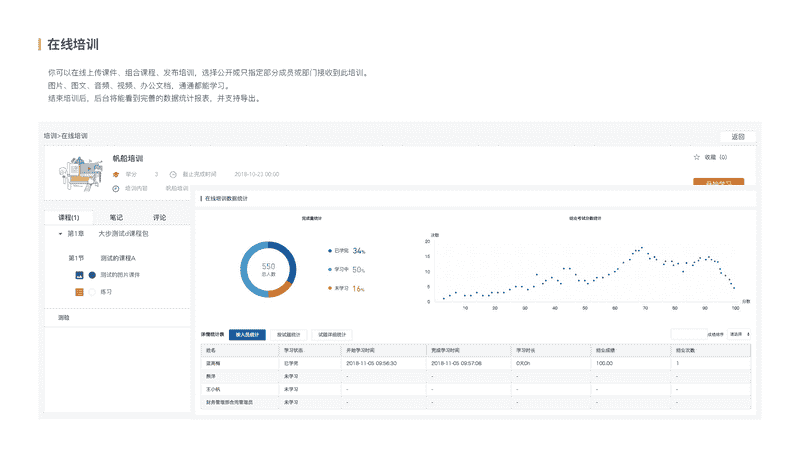Open the 测验 section
The height and width of the screenshot is (465, 800).
pos(64,317)
